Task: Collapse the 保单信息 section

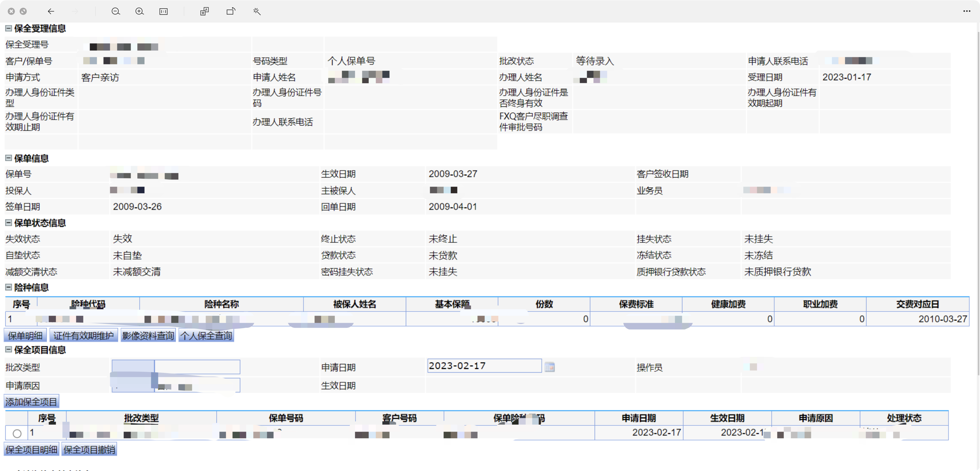Action: click(x=8, y=158)
